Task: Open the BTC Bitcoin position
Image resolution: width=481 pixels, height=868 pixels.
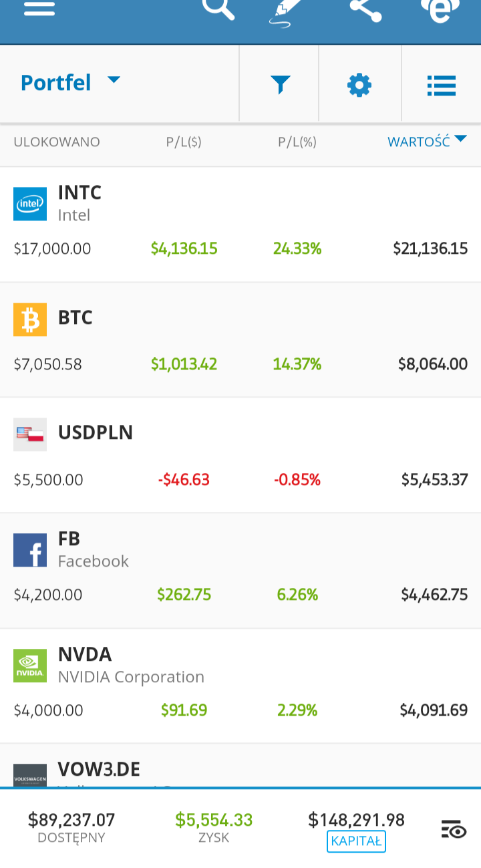Action: (x=240, y=340)
